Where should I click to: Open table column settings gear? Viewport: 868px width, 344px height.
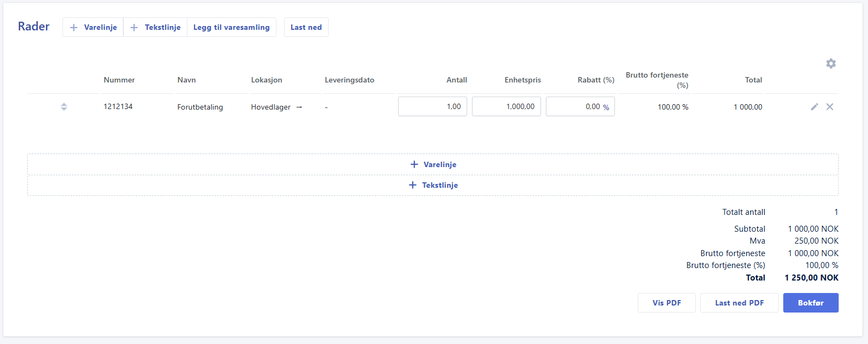[831, 63]
